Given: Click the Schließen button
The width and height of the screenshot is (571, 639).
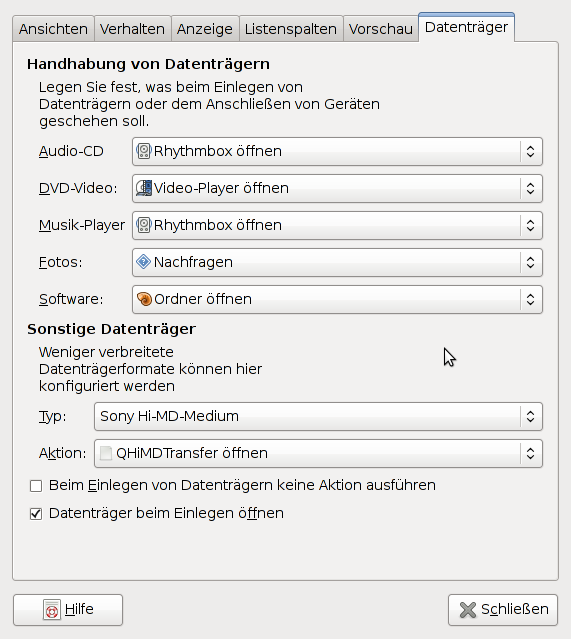Looking at the screenshot, I should point(503,610).
